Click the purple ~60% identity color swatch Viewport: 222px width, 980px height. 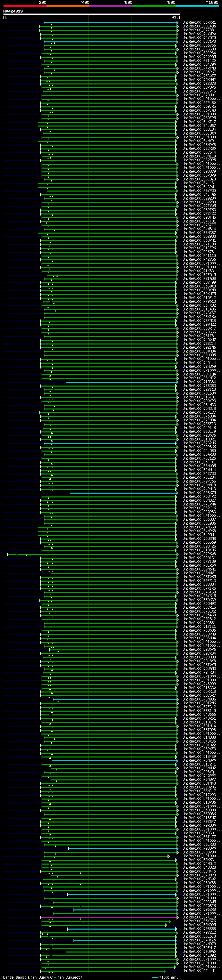(x=111, y=6)
